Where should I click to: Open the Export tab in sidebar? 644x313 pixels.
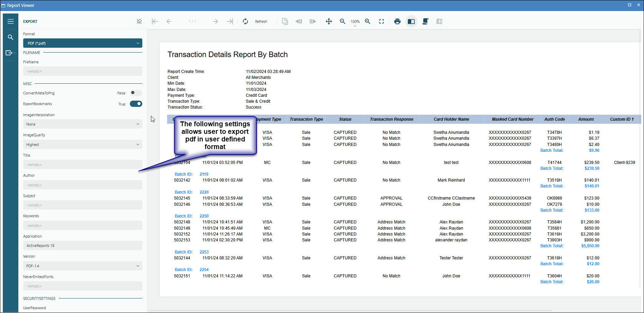click(x=10, y=53)
